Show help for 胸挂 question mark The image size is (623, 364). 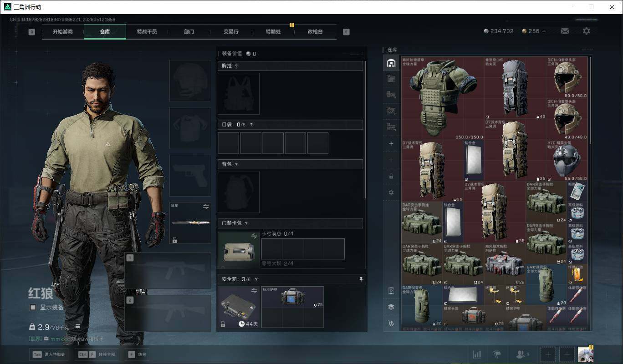pos(236,66)
